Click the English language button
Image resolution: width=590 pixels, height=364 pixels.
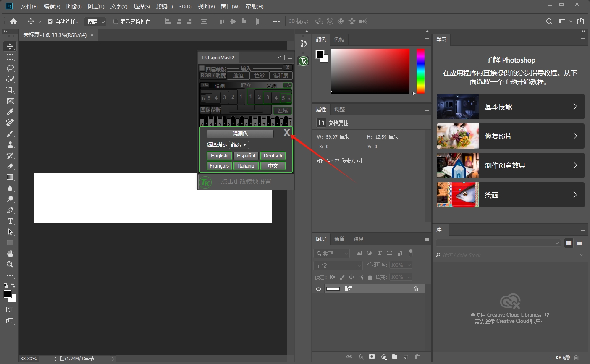[x=219, y=156]
